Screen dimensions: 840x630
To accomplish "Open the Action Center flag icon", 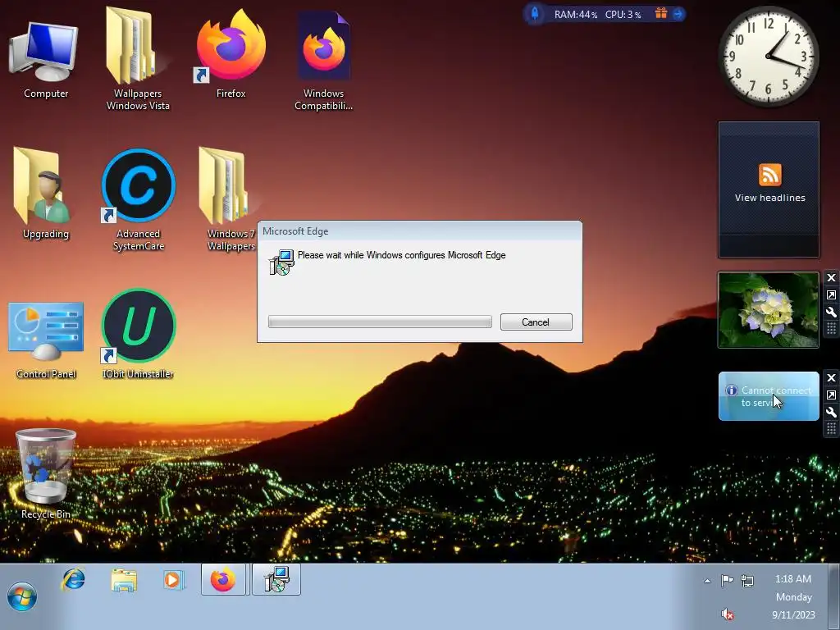I will [727, 580].
